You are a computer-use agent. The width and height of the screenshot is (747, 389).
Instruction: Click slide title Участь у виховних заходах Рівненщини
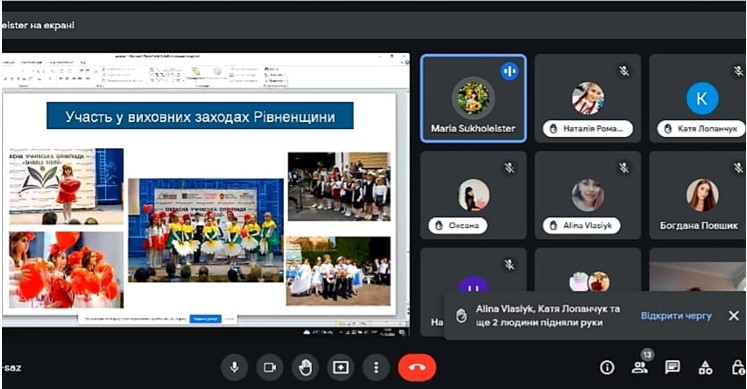(200, 116)
